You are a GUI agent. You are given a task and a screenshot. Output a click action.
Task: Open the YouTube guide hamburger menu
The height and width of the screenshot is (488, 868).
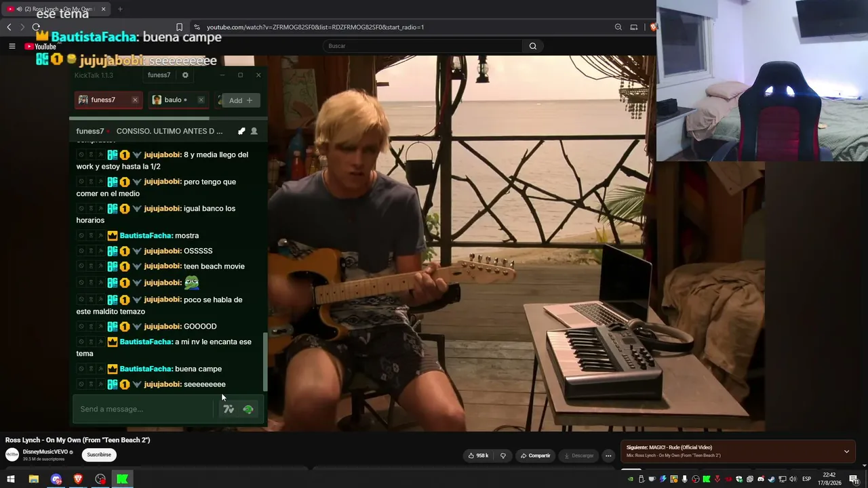[12, 46]
